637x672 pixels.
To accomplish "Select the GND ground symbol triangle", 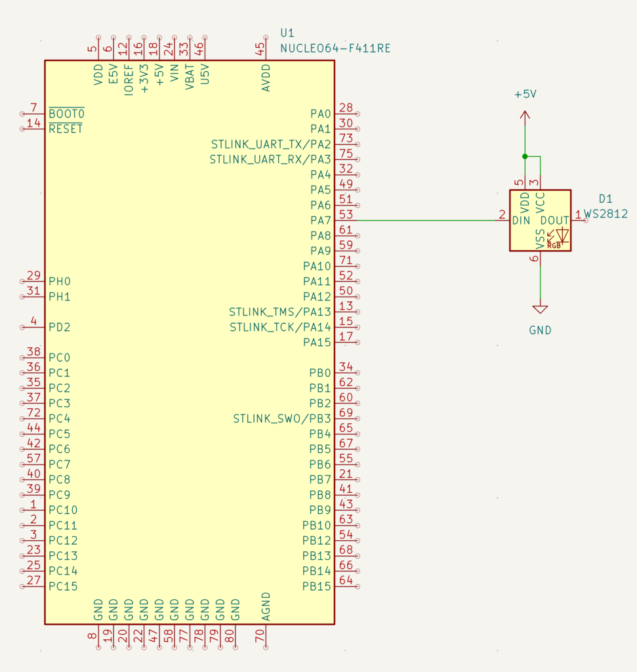I will (x=540, y=310).
